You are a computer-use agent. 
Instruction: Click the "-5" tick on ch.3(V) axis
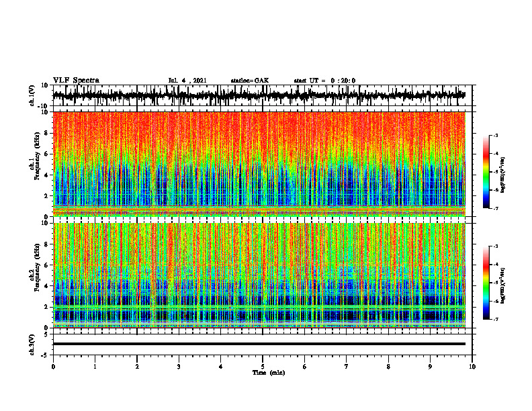(45, 355)
